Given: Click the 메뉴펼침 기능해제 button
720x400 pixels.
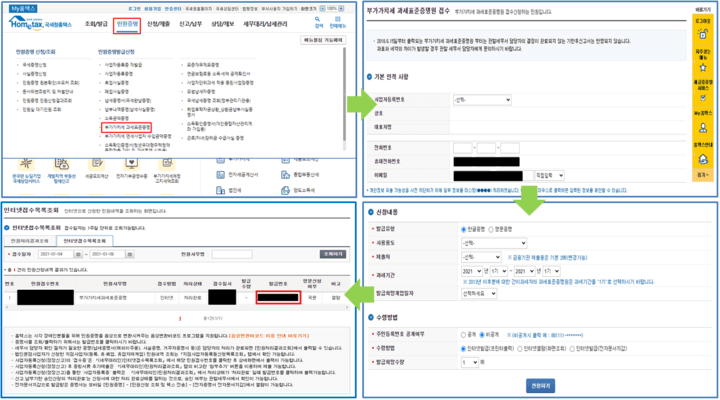Looking at the screenshot, I should (323, 40).
